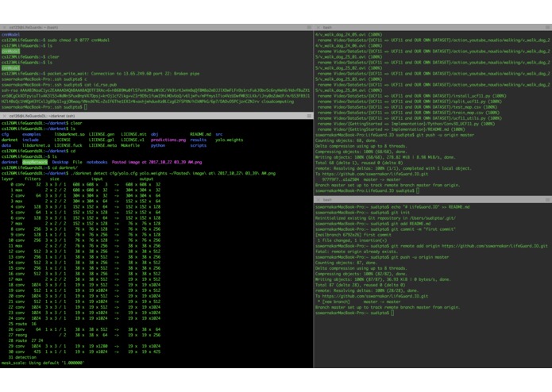Click 'split_ucf11.py' rename line
Image resolution: width=552 pixels, height=392 pixels.
point(409,102)
